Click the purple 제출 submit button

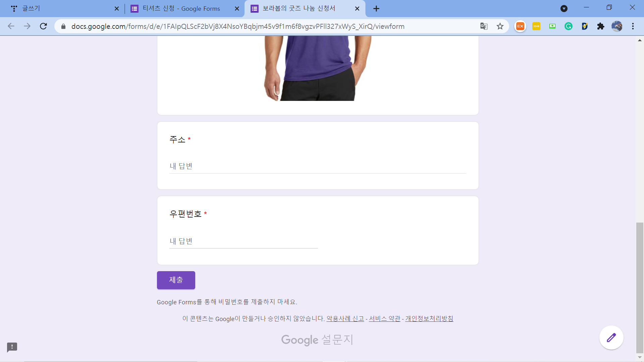176,280
